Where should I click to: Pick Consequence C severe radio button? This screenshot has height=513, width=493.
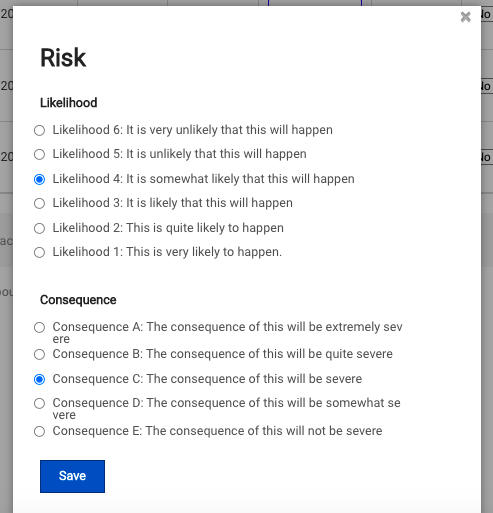click(39, 379)
